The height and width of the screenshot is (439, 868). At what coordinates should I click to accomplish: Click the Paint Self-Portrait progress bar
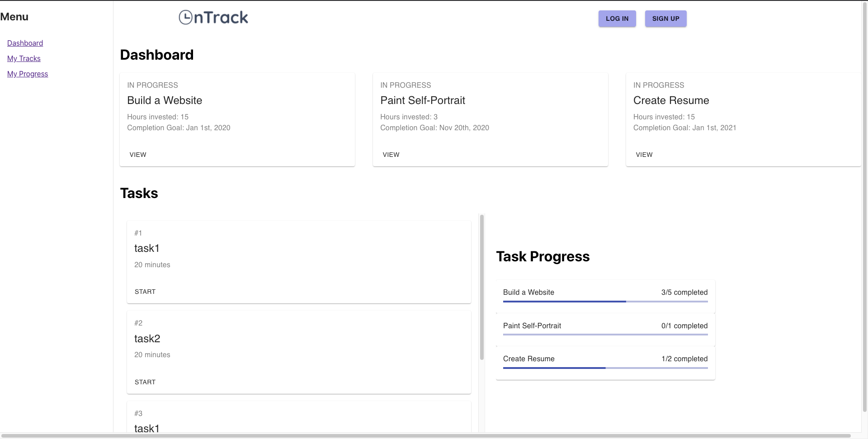605,335
